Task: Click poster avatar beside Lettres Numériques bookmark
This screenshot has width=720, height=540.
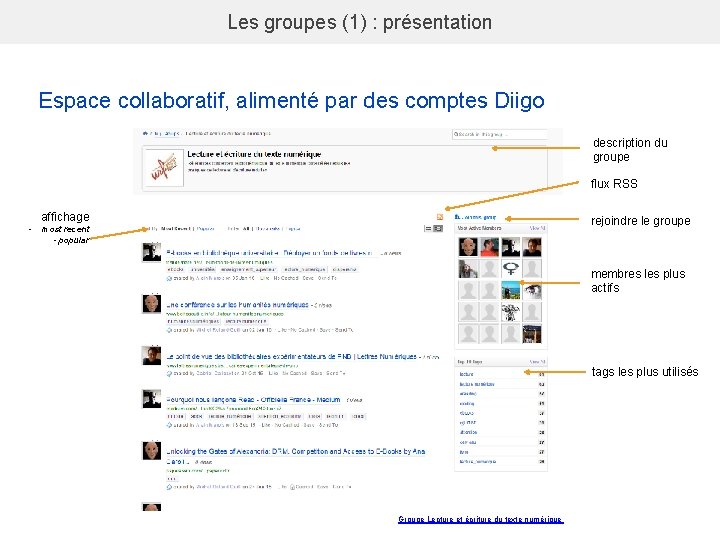Action: pos(152,356)
